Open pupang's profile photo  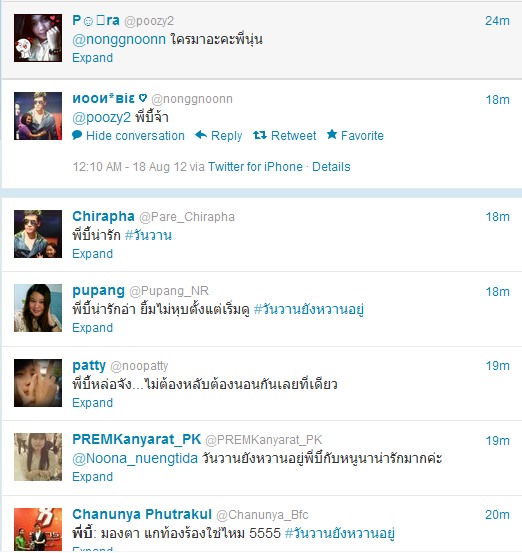coord(38,308)
